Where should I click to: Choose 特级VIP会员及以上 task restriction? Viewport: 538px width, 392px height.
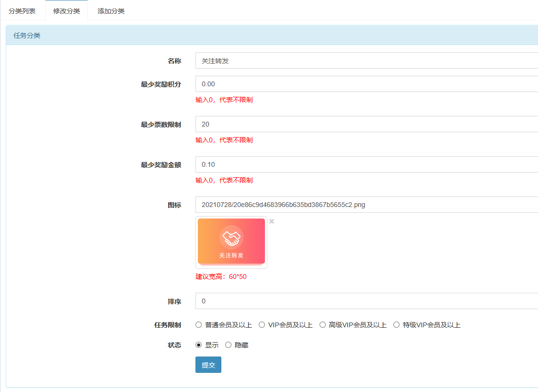pyautogui.click(x=396, y=325)
